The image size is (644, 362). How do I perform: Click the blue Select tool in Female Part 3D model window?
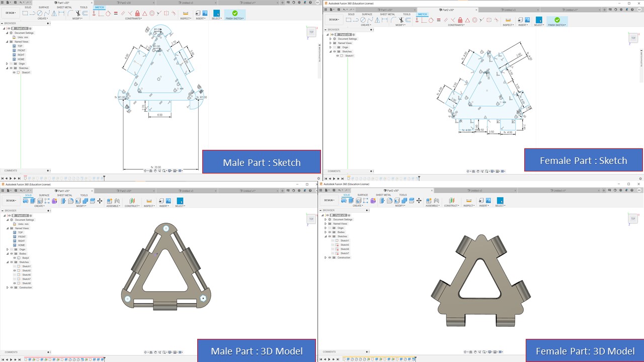click(x=500, y=201)
